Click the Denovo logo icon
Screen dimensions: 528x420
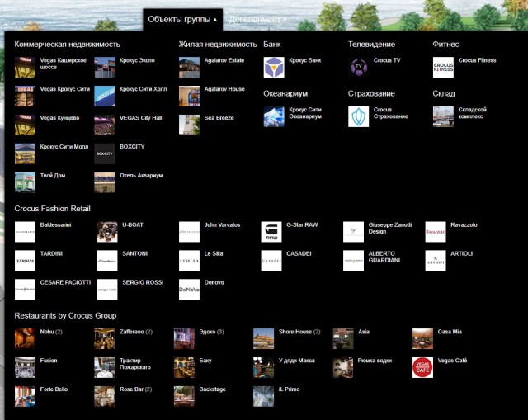pos(189,289)
